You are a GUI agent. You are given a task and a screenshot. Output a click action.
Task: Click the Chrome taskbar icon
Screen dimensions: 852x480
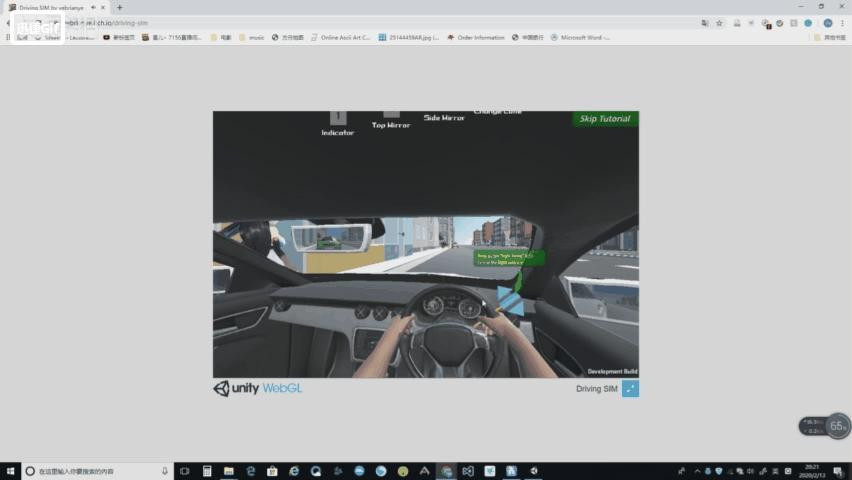(x=447, y=471)
